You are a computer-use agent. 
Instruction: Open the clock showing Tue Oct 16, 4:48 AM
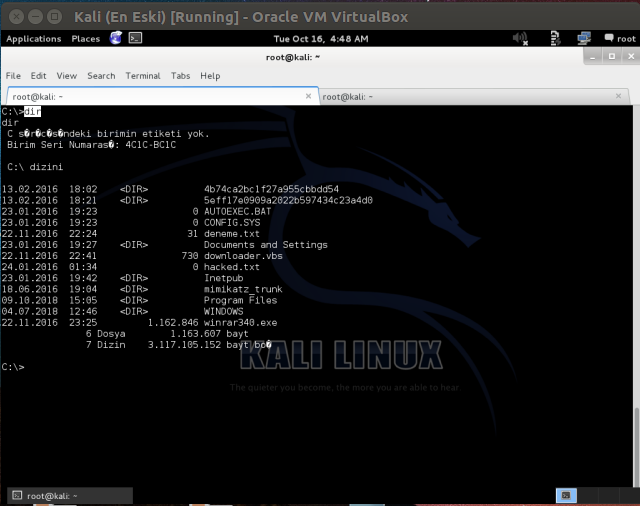[321, 39]
